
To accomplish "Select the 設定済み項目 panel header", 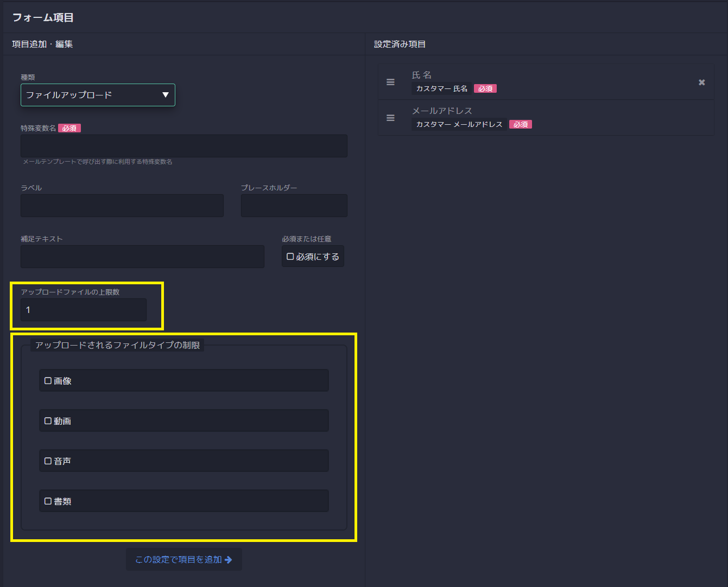I will pyautogui.click(x=400, y=44).
